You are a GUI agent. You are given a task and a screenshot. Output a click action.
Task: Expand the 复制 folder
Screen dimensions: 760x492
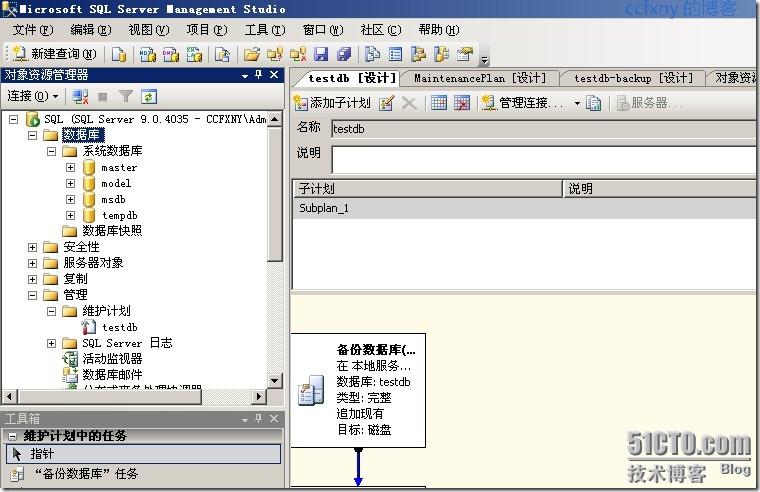pyautogui.click(x=32, y=279)
